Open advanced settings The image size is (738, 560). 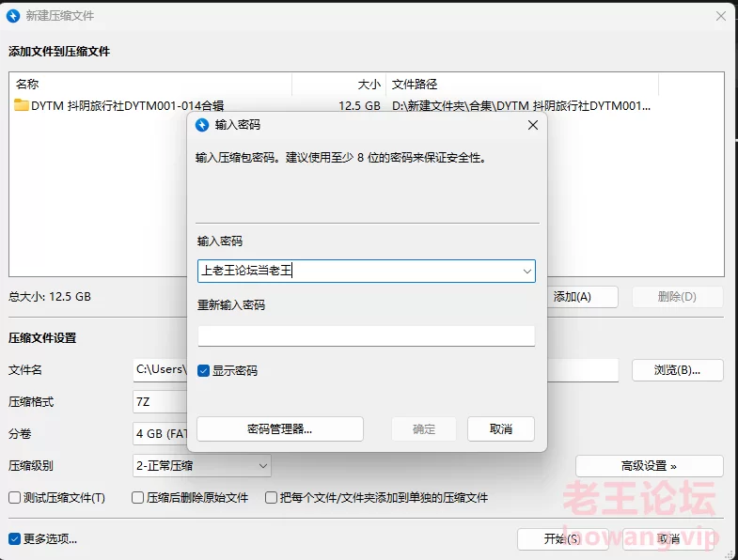[x=649, y=466]
